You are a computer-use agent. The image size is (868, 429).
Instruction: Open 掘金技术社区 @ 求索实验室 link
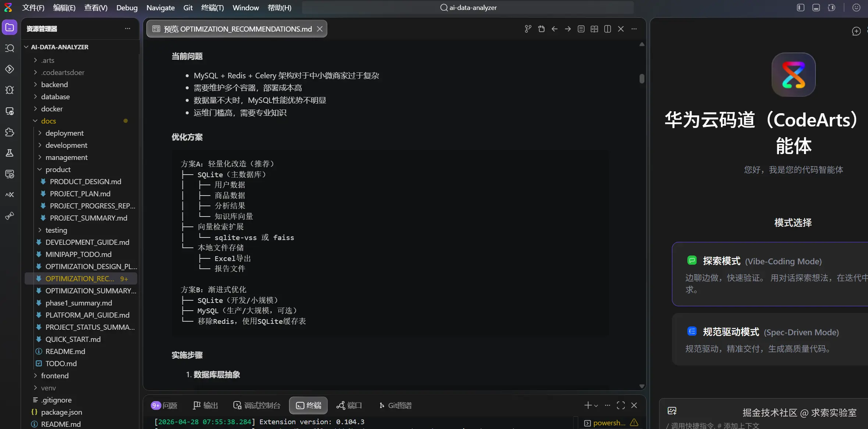point(798,412)
